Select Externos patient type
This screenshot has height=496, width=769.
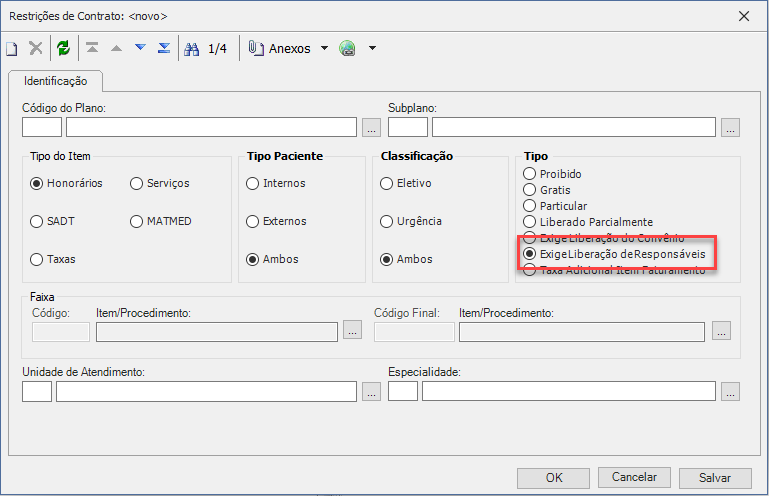[276, 221]
